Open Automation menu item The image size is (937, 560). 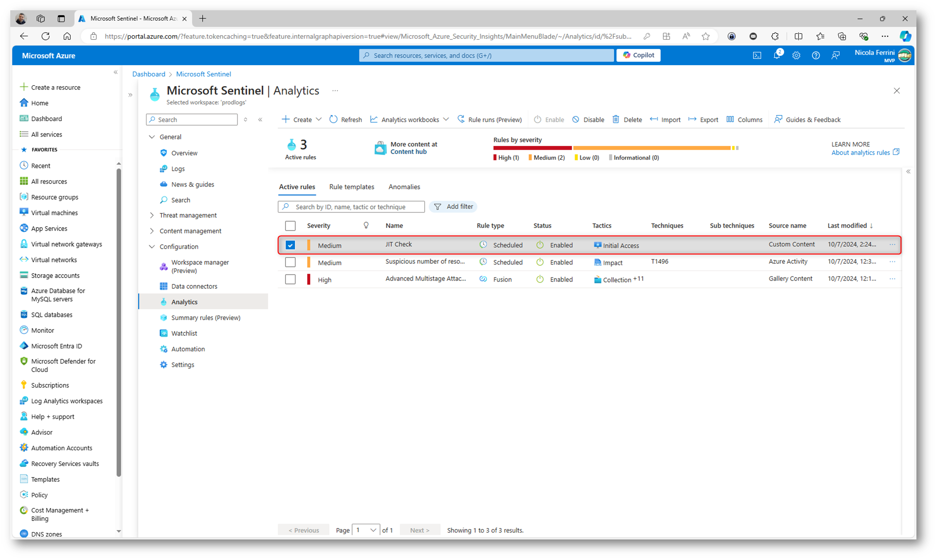188,349
